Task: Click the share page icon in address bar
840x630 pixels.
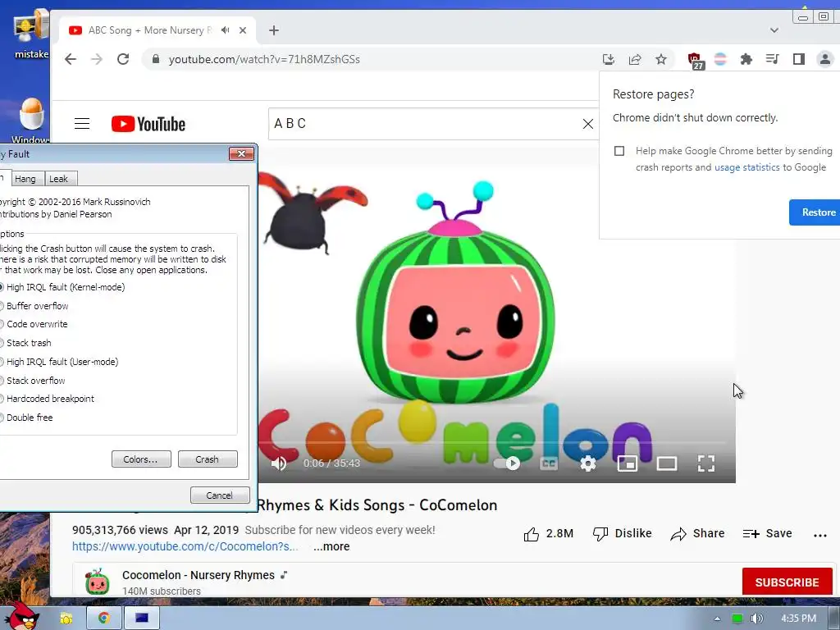Action: pyautogui.click(x=635, y=59)
